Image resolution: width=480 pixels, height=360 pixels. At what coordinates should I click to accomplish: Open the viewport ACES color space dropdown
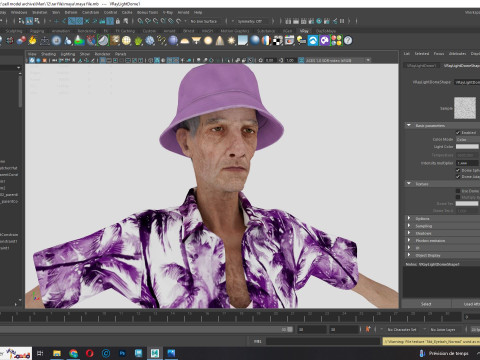tap(337, 60)
